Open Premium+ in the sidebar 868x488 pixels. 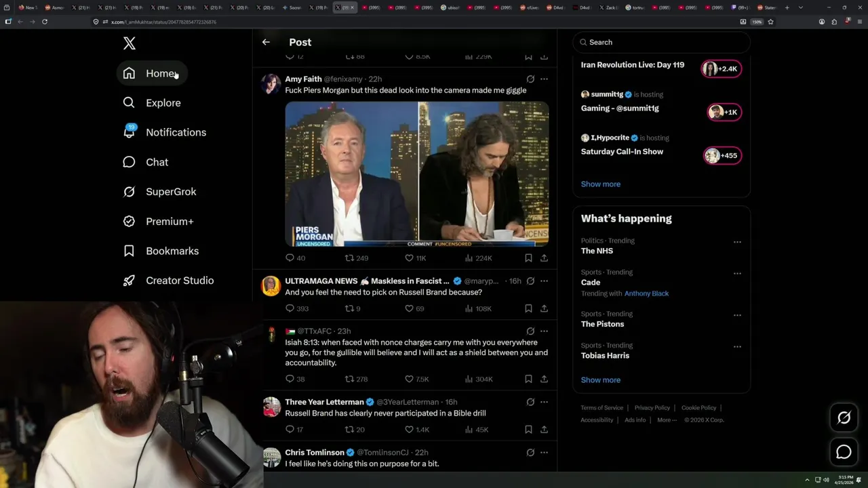tap(159, 222)
